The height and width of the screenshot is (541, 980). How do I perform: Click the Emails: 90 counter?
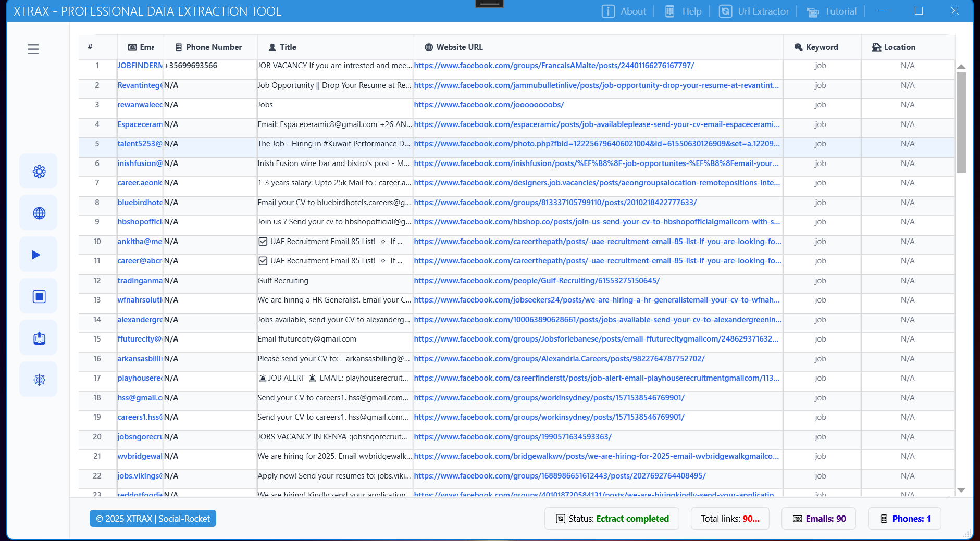click(818, 519)
